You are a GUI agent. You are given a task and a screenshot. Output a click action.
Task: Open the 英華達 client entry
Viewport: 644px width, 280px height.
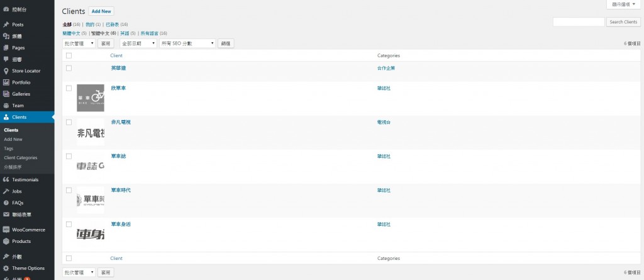118,68
